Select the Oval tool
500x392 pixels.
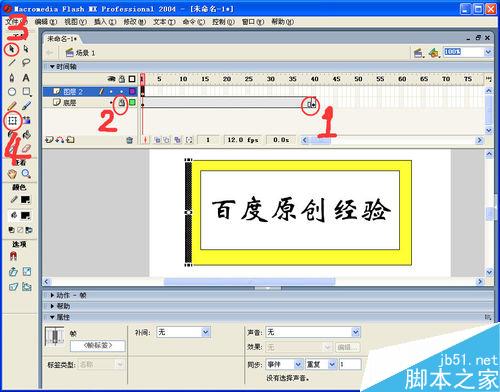[x=12, y=92]
